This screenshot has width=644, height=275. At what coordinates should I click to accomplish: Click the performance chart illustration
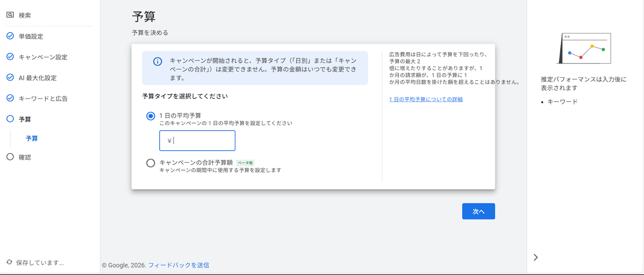pyautogui.click(x=585, y=49)
